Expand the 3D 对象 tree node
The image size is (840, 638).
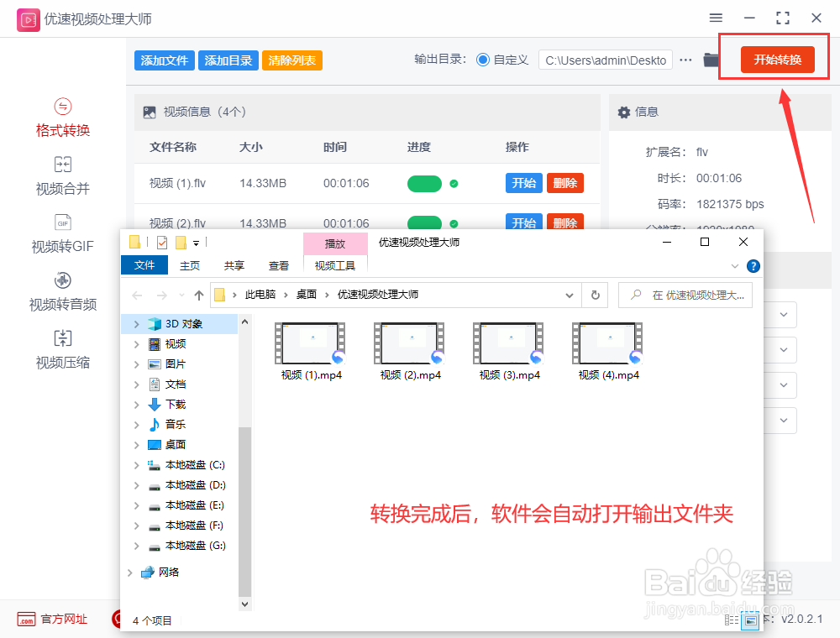click(137, 324)
